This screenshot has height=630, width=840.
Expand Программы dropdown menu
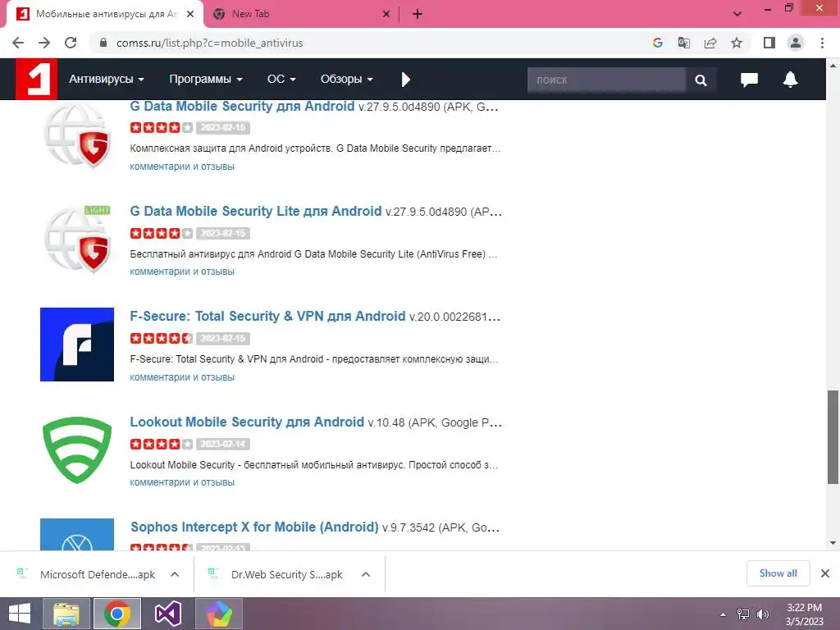pyautogui.click(x=206, y=80)
